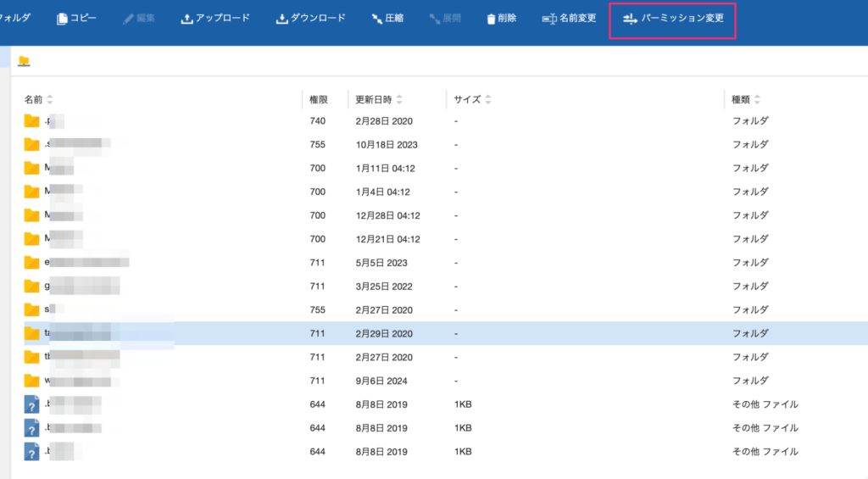Click the アップロード upload icon
This screenshot has height=479, width=868.
click(x=187, y=19)
